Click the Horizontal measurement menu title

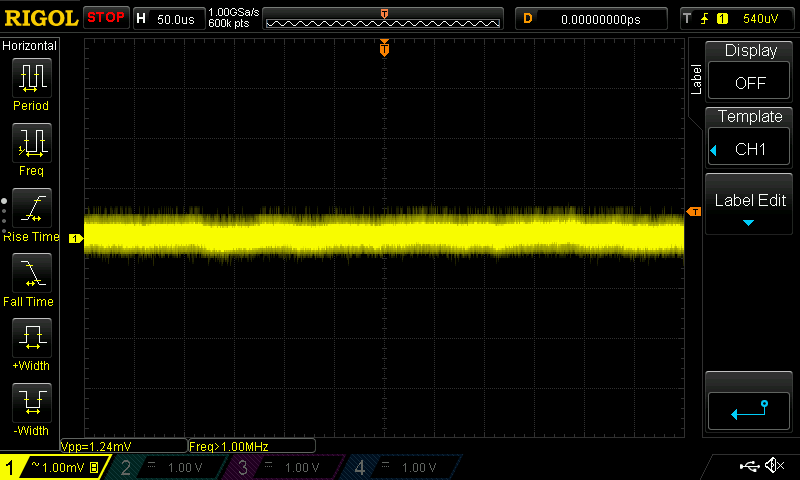click(x=30, y=46)
